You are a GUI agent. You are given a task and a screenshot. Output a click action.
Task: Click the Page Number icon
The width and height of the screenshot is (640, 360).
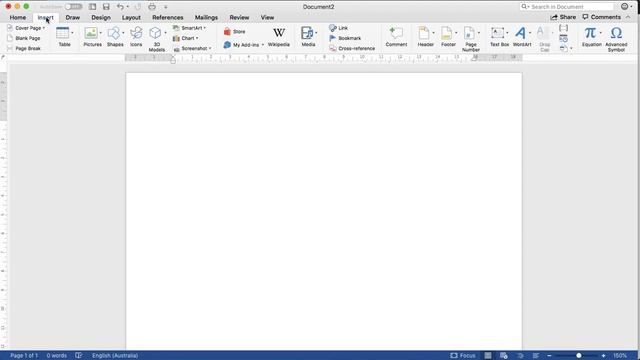point(469,33)
